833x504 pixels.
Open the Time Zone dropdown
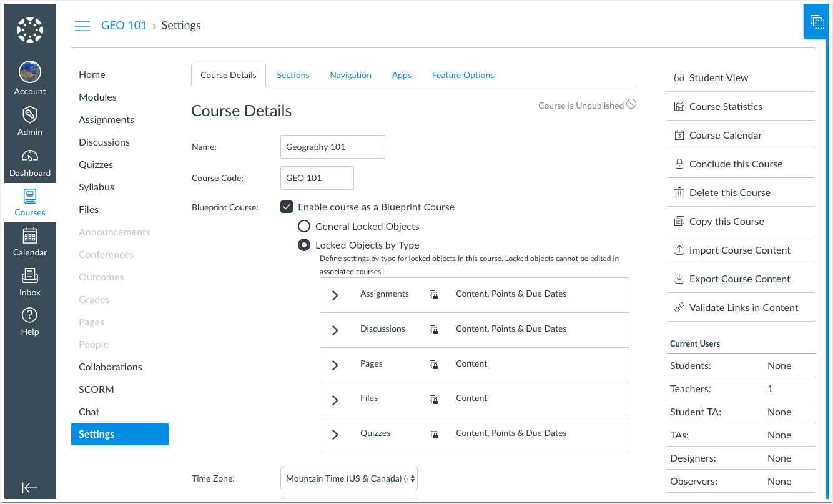pos(348,478)
